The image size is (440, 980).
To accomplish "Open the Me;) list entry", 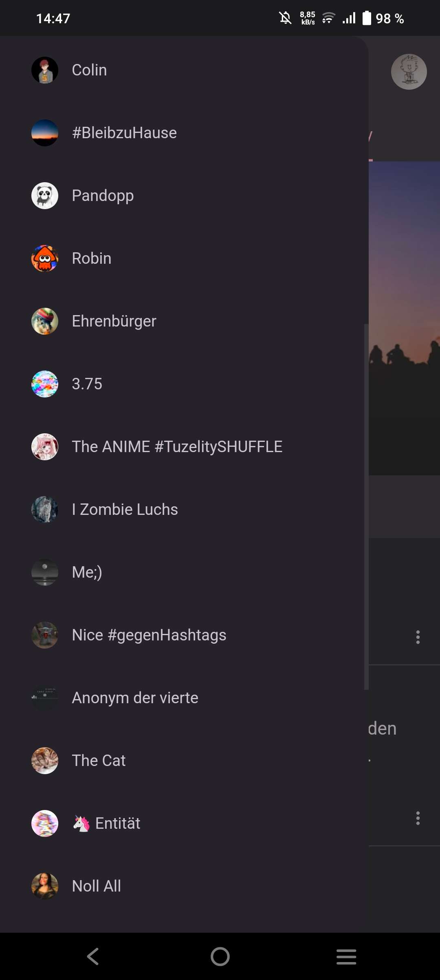I will click(x=184, y=572).
